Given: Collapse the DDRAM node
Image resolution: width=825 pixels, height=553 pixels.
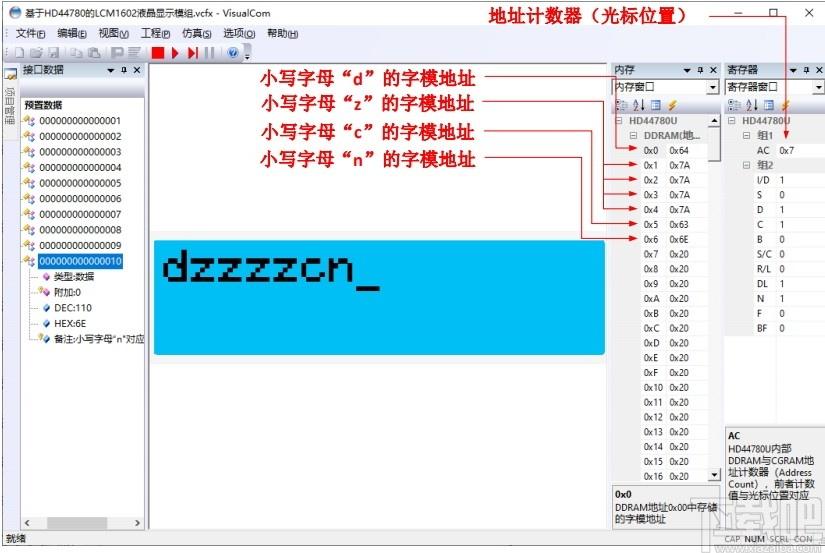Looking at the screenshot, I should pyautogui.click(x=633, y=135).
